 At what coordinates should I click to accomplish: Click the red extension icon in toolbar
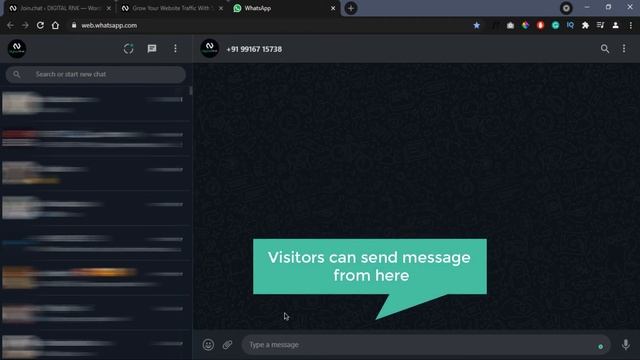click(x=540, y=25)
